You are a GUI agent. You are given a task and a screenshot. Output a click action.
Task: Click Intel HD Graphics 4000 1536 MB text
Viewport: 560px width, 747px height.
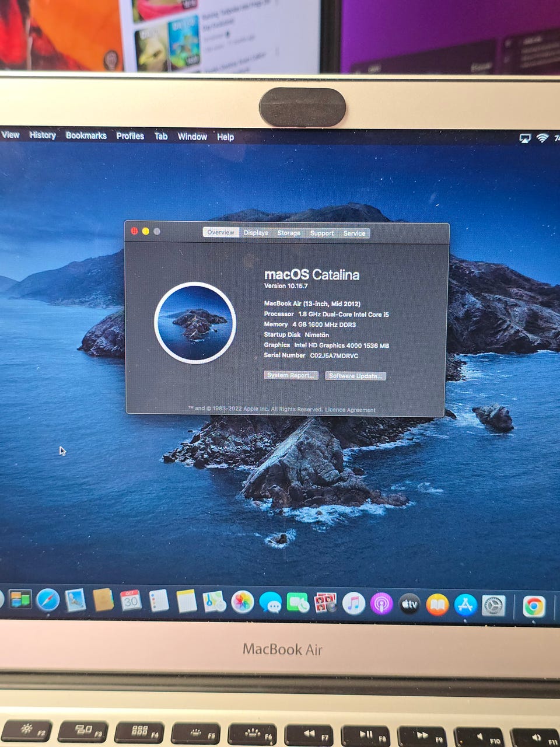pyautogui.click(x=341, y=345)
